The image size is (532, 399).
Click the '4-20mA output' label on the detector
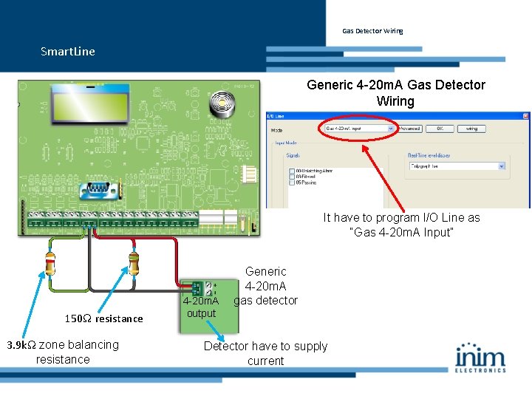point(201,307)
